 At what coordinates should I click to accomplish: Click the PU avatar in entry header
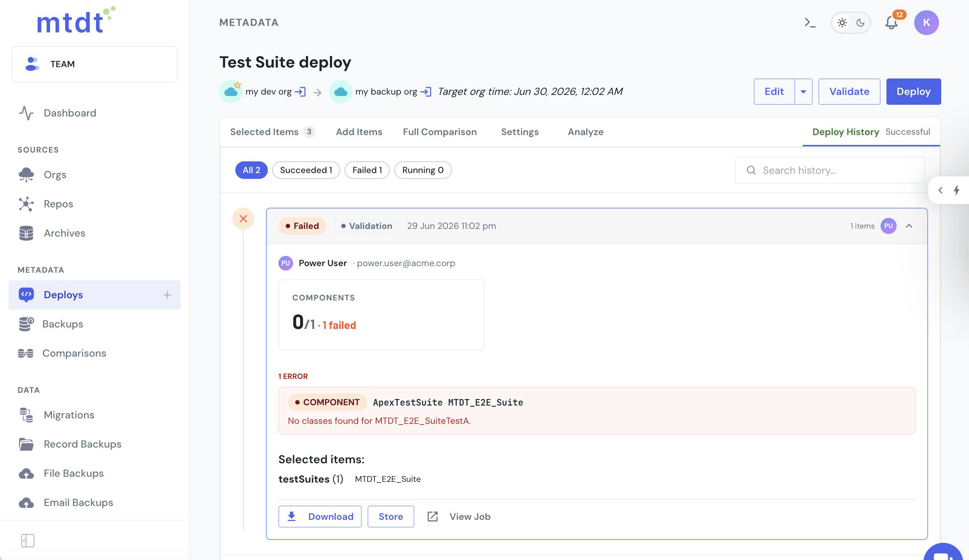tap(888, 226)
